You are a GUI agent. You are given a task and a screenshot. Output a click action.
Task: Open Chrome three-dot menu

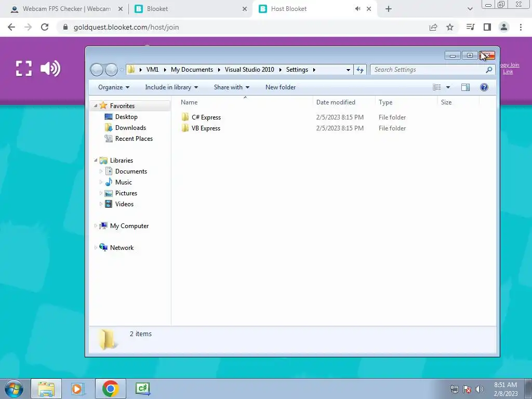[x=521, y=27]
